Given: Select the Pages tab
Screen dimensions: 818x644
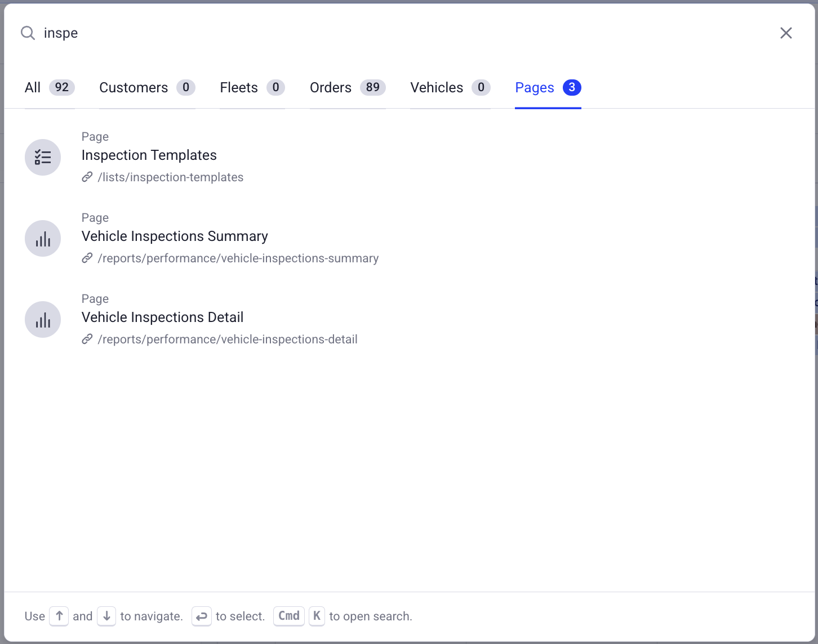Looking at the screenshot, I should pos(548,88).
